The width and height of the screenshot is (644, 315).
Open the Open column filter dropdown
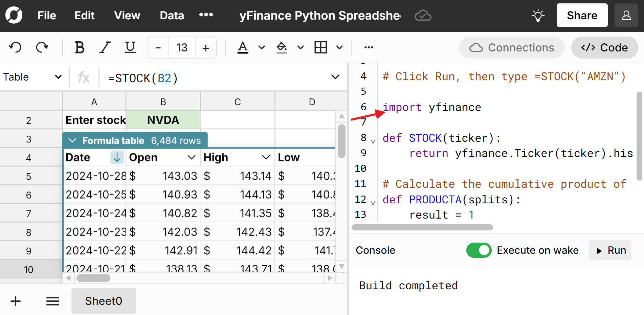[x=192, y=157]
